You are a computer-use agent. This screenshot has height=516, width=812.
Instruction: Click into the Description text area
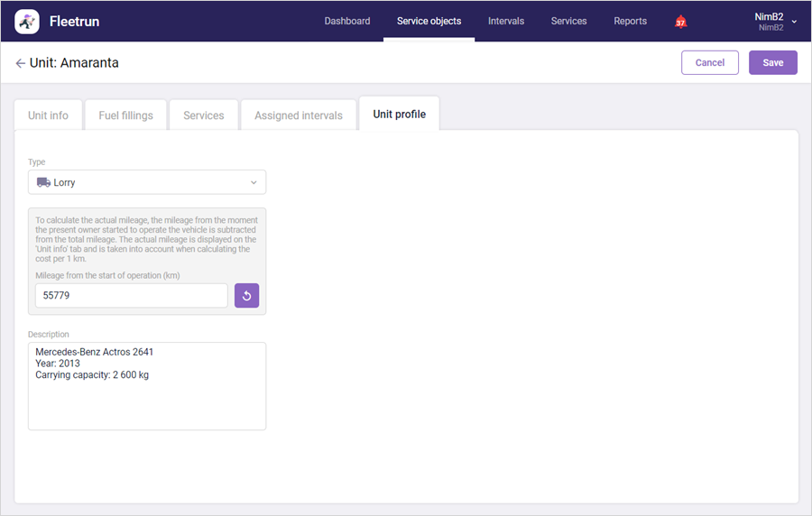tap(147, 386)
